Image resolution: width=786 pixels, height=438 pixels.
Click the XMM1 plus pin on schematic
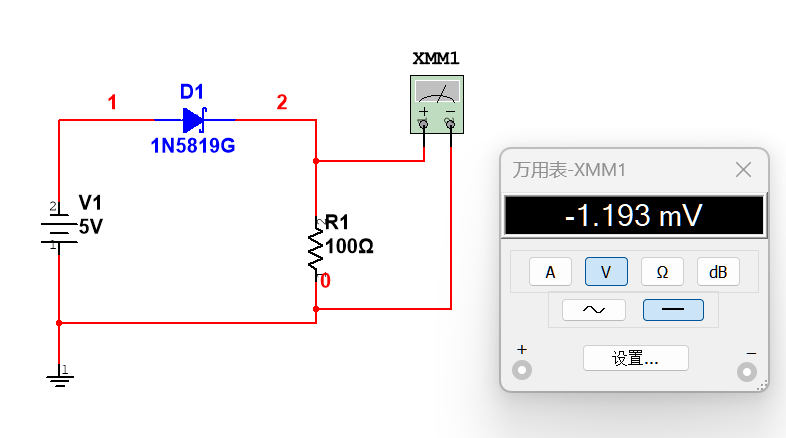click(424, 124)
